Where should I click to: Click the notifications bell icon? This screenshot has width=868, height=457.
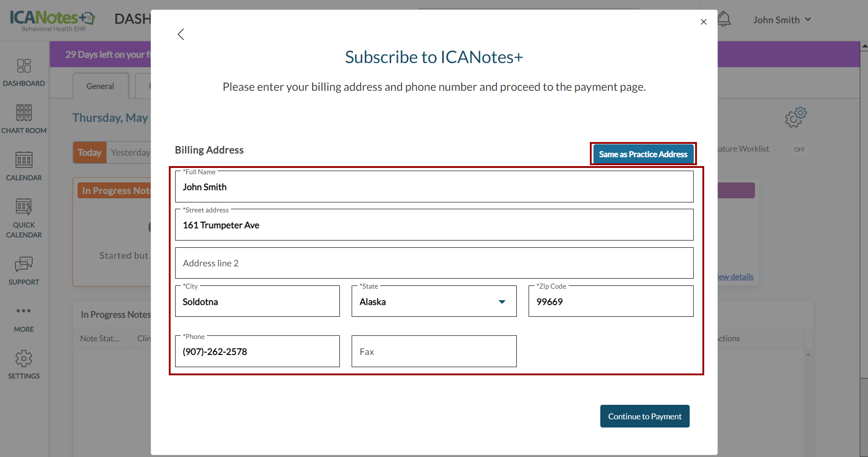[x=724, y=20]
